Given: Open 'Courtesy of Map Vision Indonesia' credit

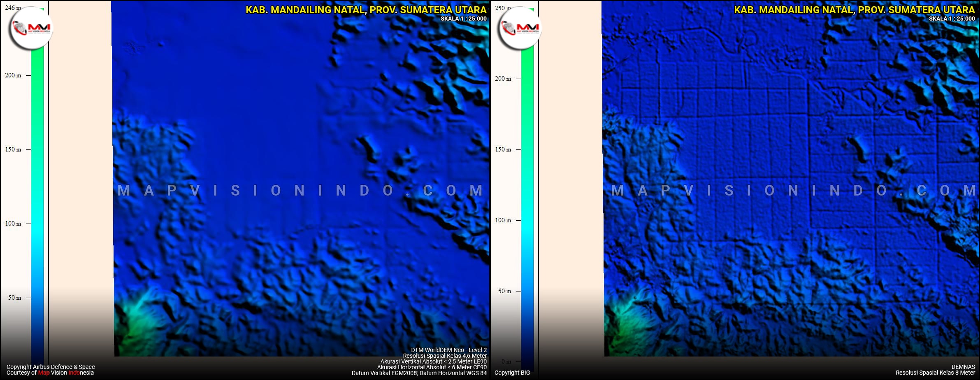Looking at the screenshot, I should point(50,373).
